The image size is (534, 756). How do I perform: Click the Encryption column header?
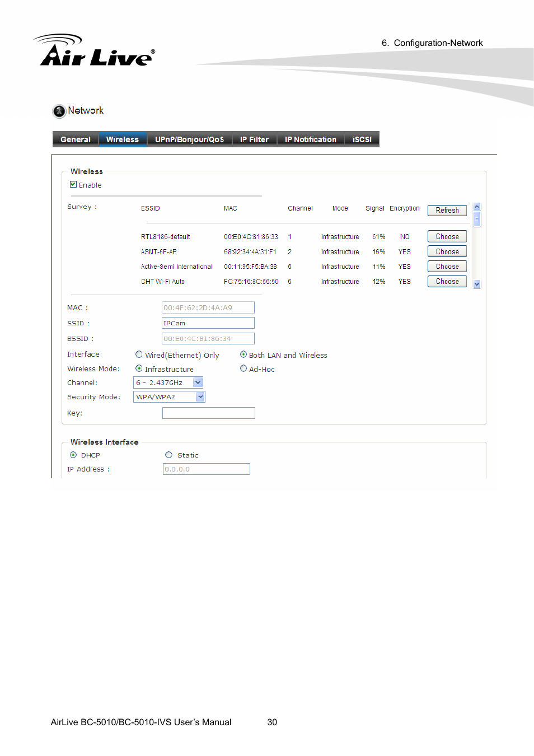coord(405,208)
